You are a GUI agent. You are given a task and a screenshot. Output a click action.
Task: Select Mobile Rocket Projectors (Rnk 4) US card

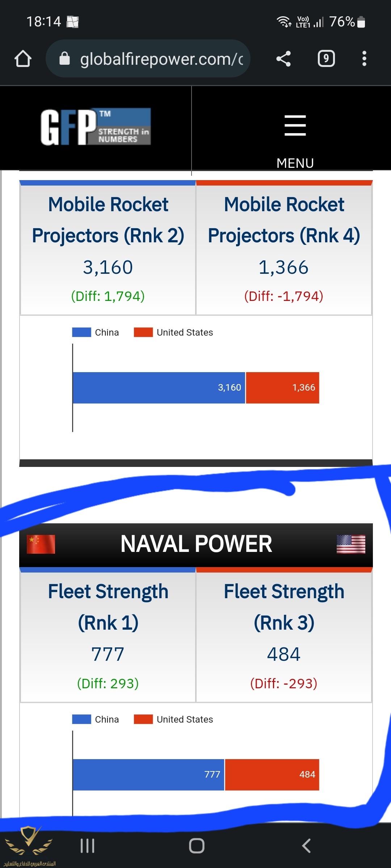(x=284, y=248)
